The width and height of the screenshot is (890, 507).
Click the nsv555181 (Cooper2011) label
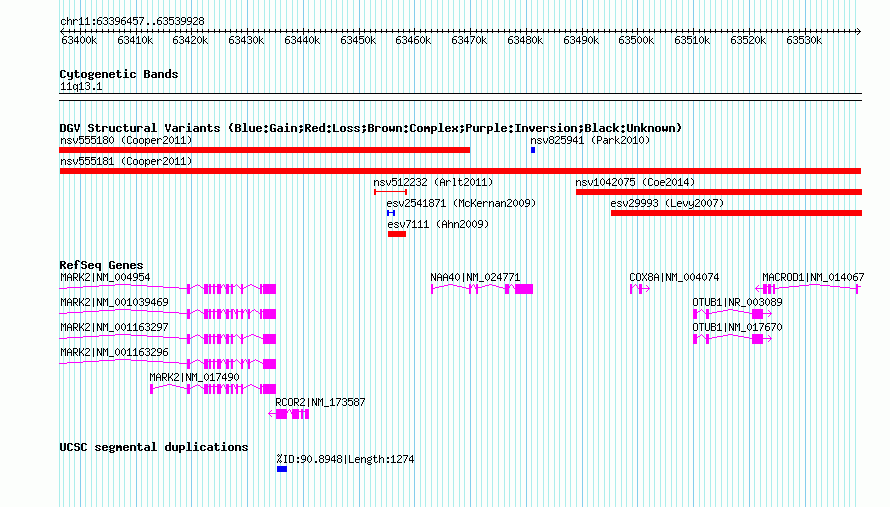(126, 161)
